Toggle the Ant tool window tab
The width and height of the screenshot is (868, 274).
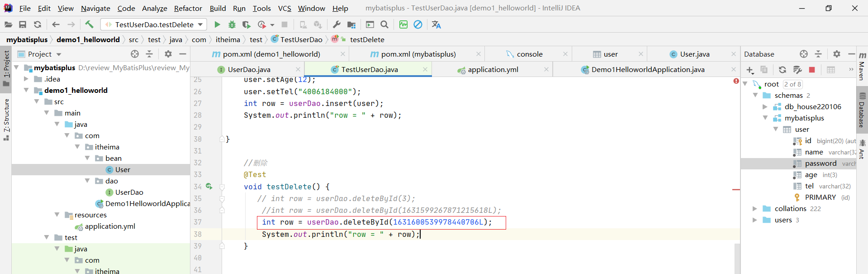click(x=862, y=149)
